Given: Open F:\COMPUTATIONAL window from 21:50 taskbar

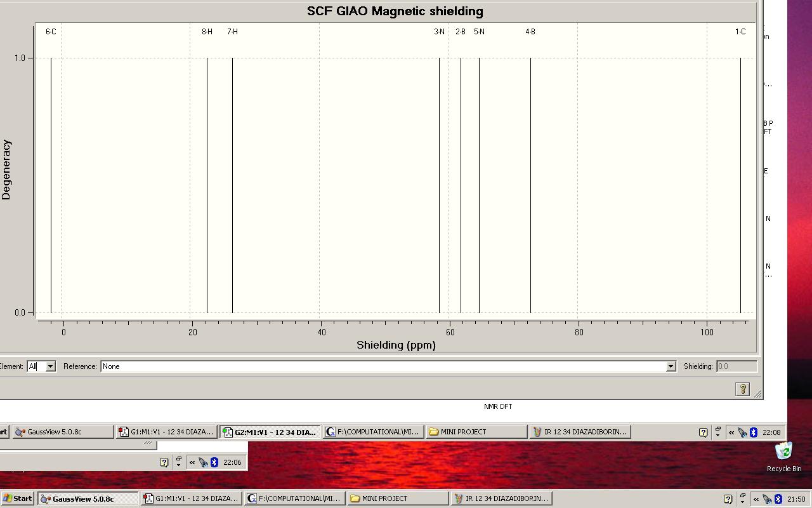Looking at the screenshot, I should click(296, 498).
